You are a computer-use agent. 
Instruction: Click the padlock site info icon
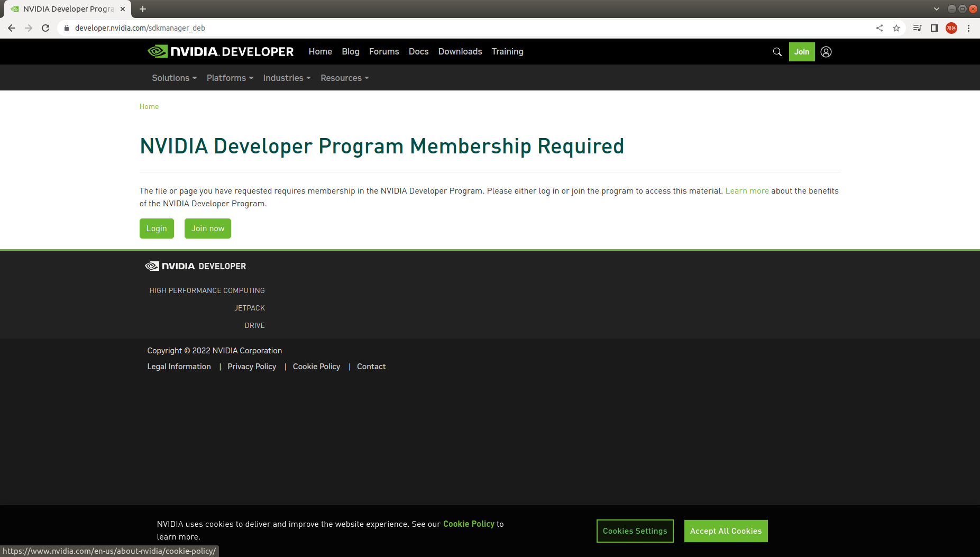click(67, 28)
